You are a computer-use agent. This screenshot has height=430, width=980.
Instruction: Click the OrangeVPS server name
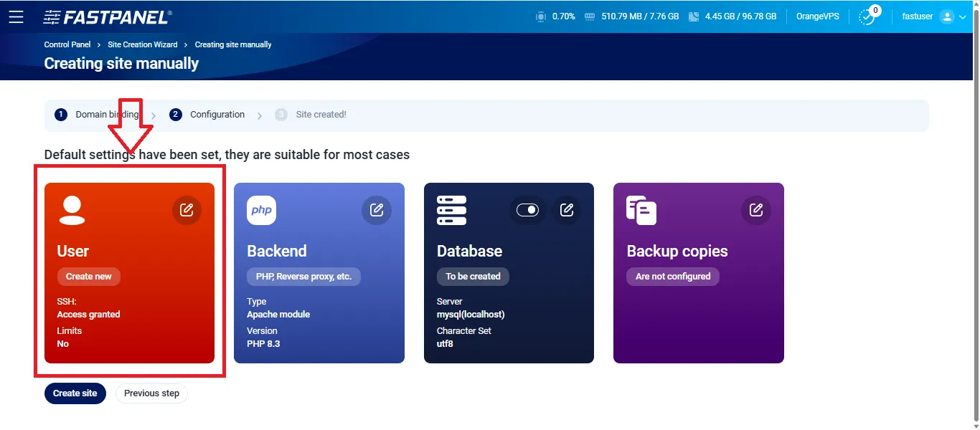tap(817, 16)
